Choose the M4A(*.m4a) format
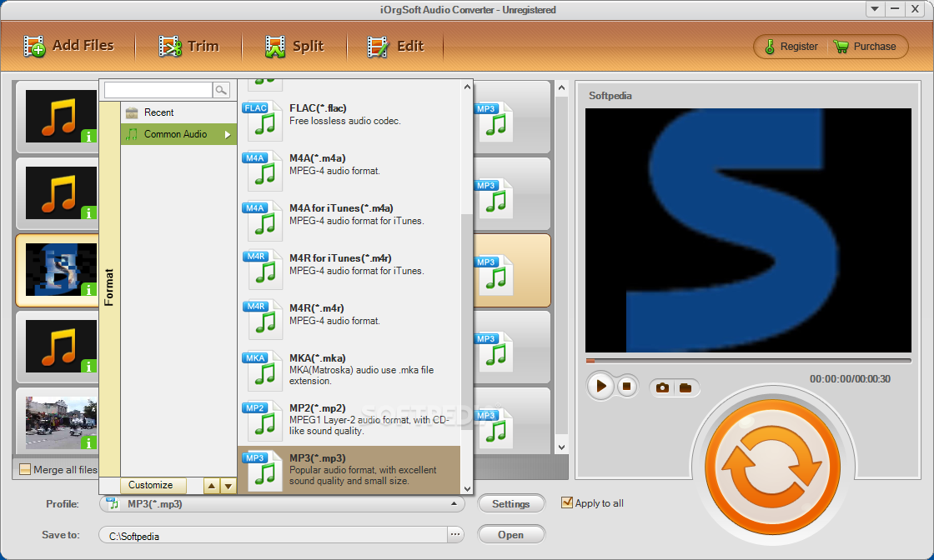 tap(349, 171)
